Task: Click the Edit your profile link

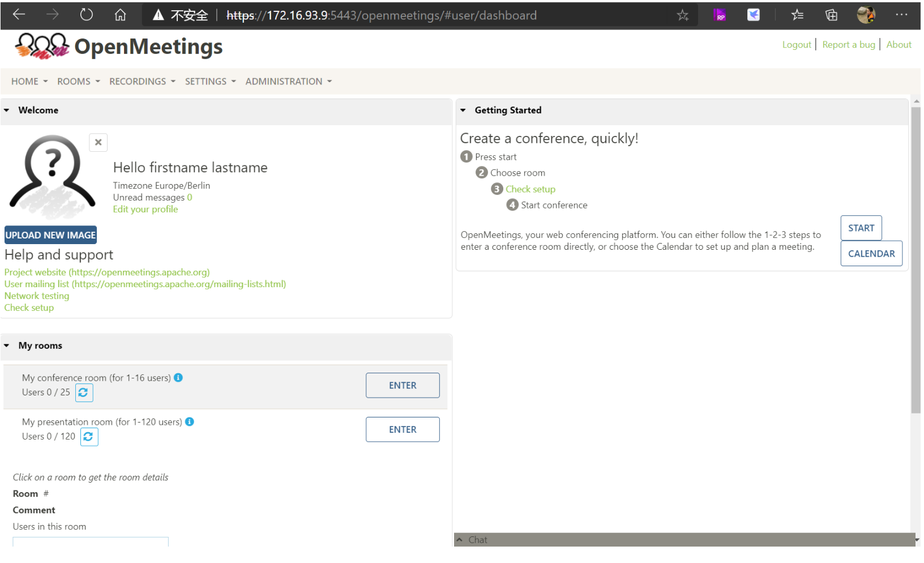Action: tap(146, 210)
